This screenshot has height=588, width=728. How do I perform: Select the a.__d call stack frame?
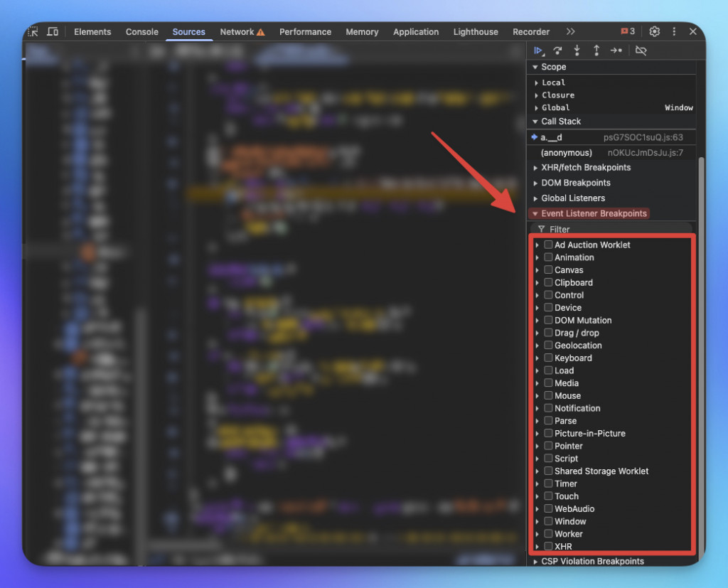click(611, 137)
